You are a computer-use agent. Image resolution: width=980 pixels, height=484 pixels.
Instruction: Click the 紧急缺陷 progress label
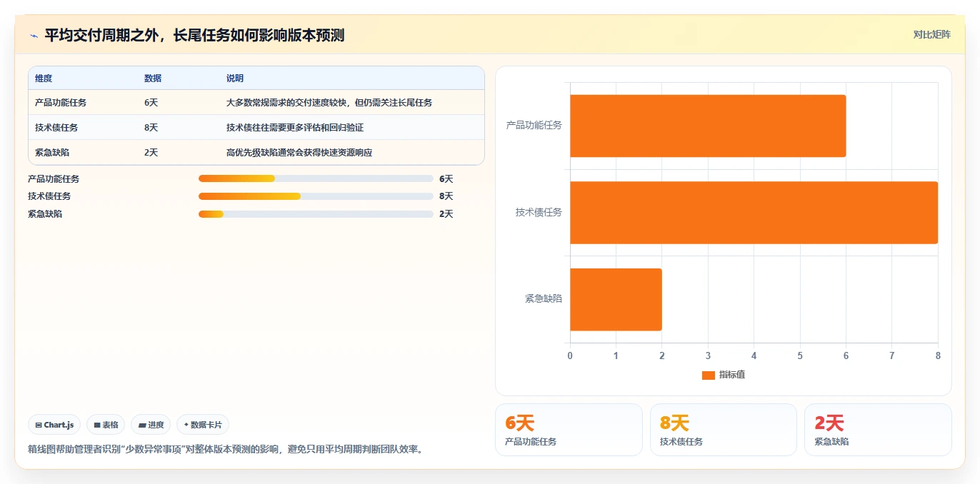click(45, 214)
